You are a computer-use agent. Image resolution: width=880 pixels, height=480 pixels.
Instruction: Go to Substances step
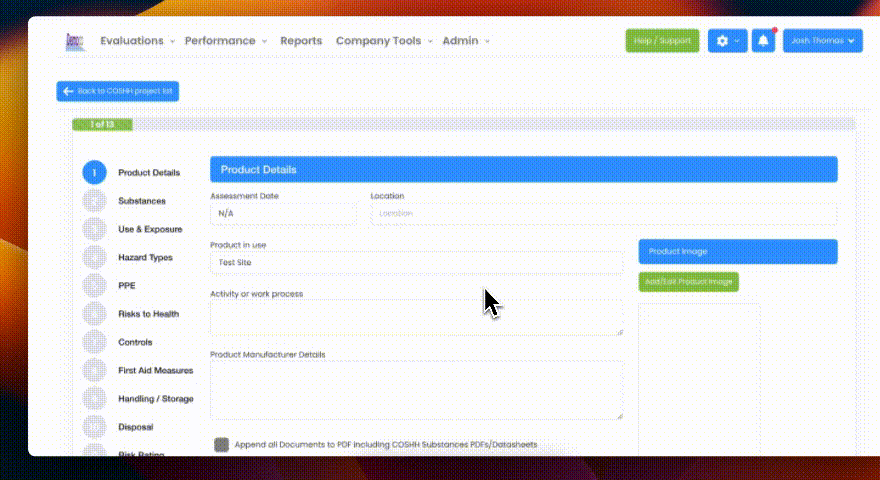point(142,201)
